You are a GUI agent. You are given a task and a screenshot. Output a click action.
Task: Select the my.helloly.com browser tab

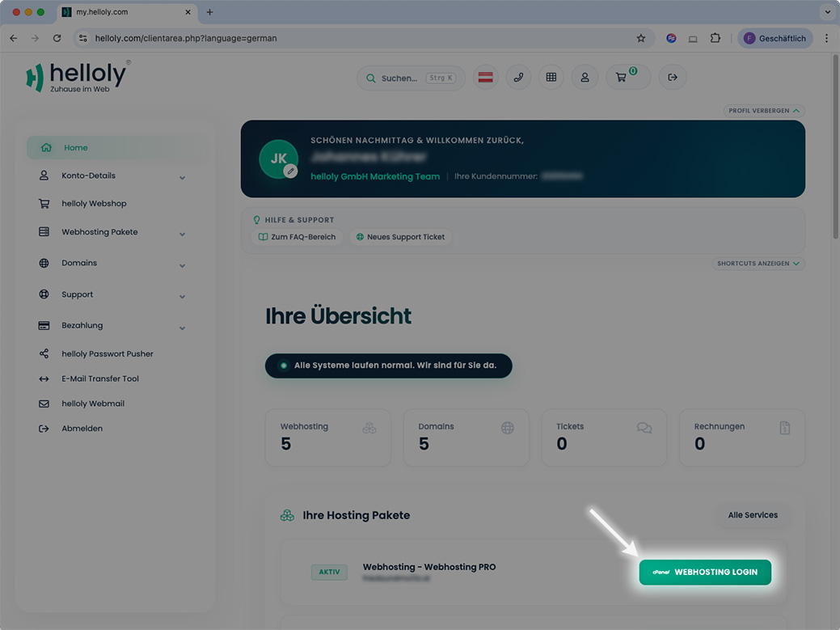point(127,12)
